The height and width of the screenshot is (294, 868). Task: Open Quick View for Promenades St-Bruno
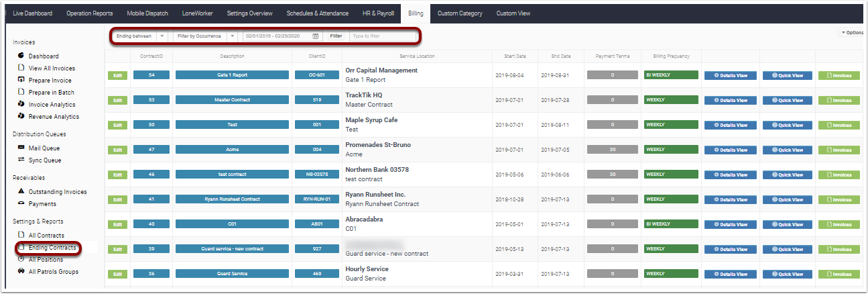tap(788, 150)
